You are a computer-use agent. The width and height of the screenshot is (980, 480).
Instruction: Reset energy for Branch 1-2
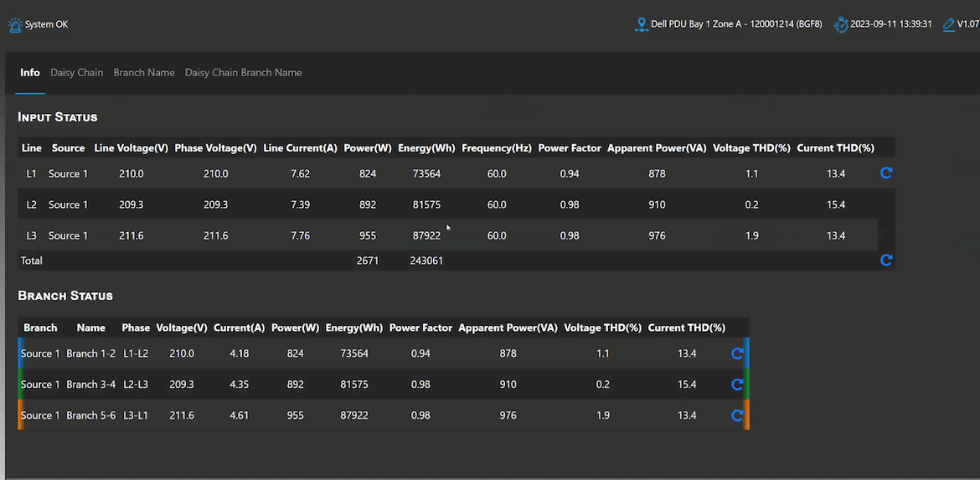(737, 354)
